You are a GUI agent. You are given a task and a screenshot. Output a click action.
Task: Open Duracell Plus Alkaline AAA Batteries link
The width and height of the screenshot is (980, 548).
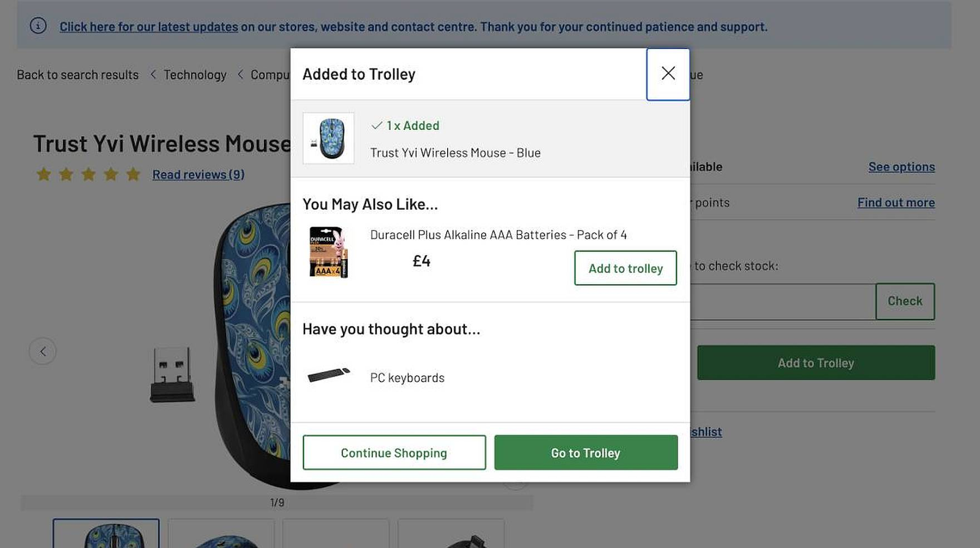pyautogui.click(x=499, y=235)
